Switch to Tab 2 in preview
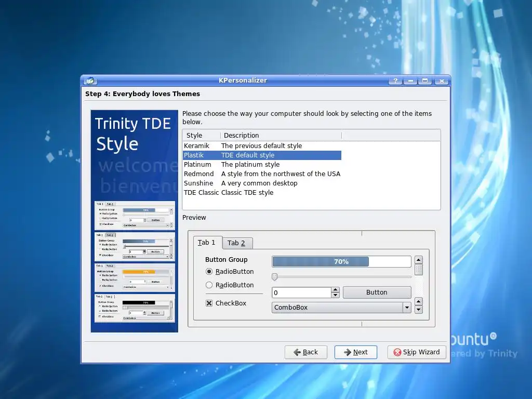 (237, 243)
